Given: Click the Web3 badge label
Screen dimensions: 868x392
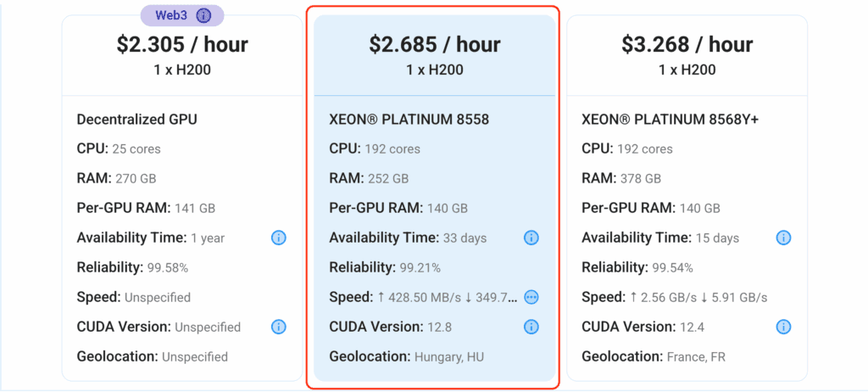Looking at the screenshot, I should (171, 15).
